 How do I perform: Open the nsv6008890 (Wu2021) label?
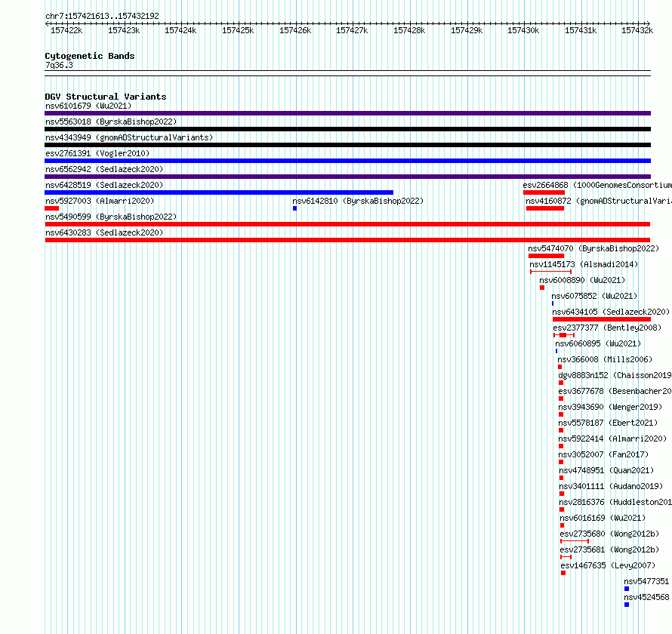tap(582, 280)
